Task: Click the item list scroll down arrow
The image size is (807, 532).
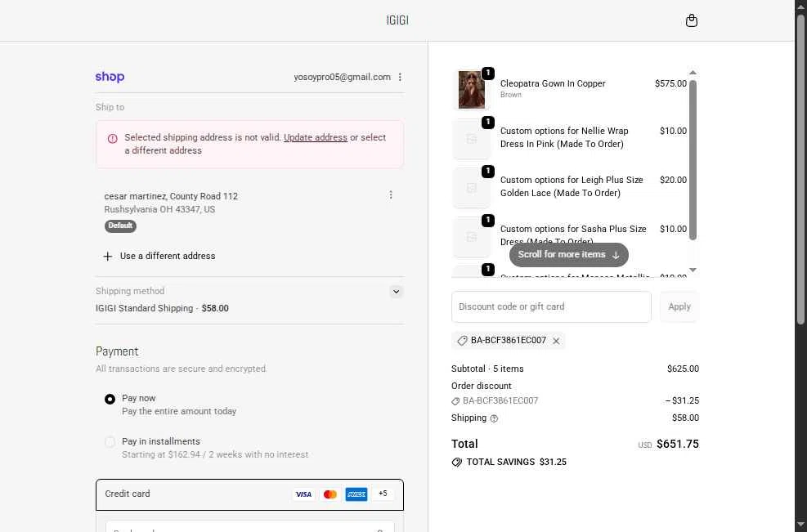Action: tap(693, 270)
